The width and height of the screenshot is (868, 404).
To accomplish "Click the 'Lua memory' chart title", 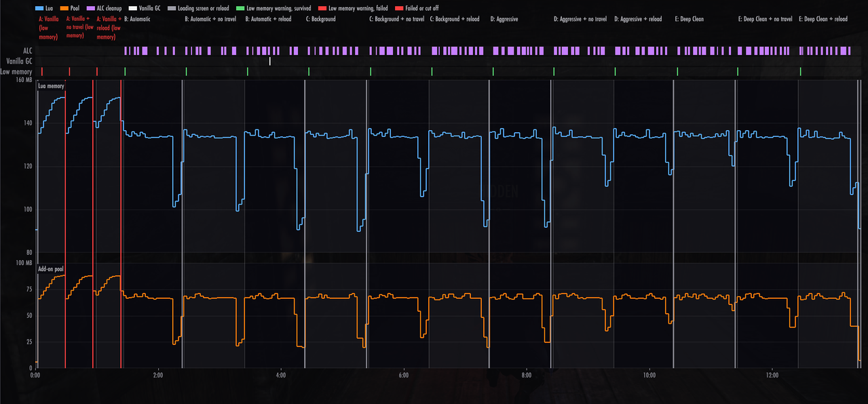I will coord(51,86).
